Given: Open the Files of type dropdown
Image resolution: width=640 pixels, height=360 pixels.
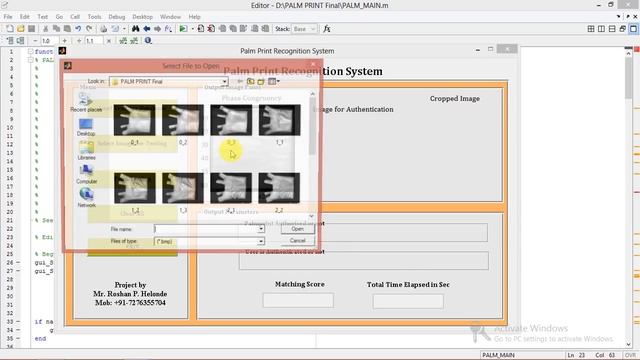Looking at the screenshot, I should coord(209,242).
